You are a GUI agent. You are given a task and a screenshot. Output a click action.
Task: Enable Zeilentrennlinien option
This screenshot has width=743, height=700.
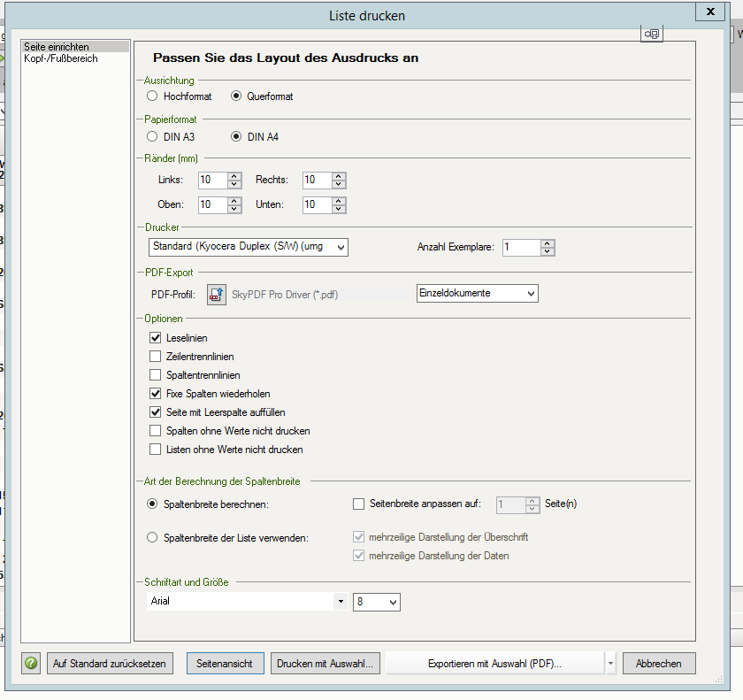point(155,356)
